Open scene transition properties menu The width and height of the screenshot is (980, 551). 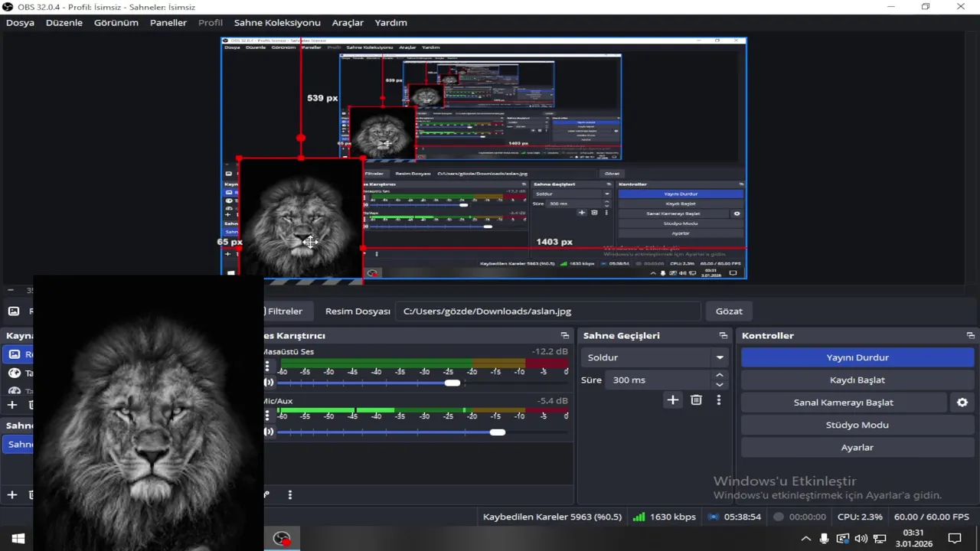click(718, 399)
